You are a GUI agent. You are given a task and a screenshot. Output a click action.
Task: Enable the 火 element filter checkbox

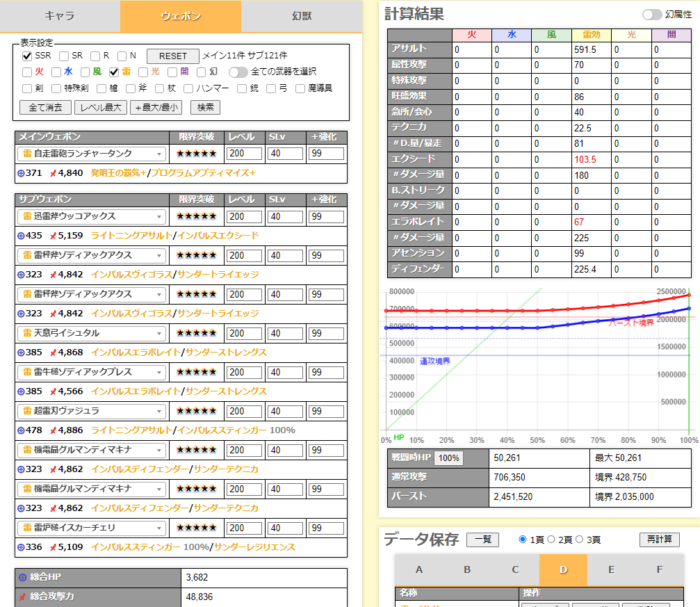pos(27,72)
